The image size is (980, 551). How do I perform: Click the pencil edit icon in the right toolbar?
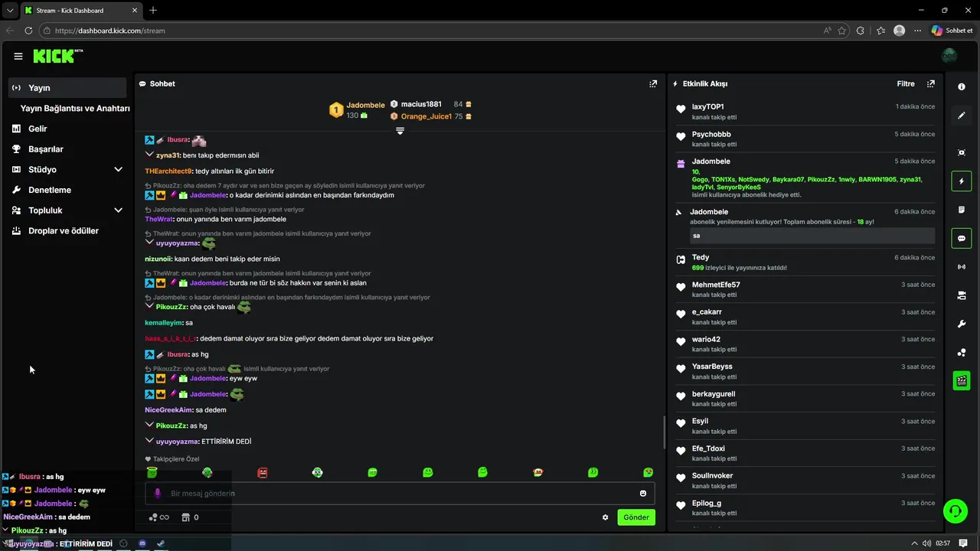point(962,116)
